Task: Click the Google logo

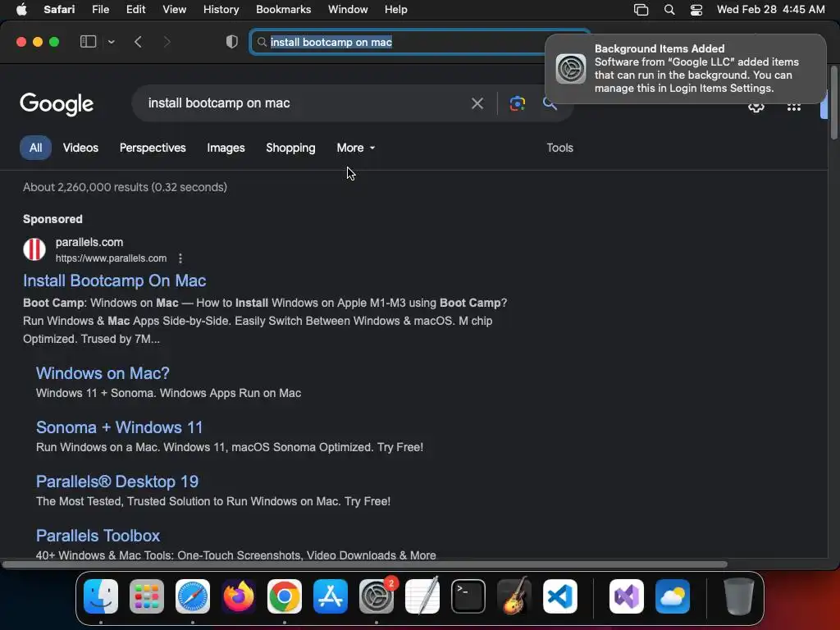Action: click(57, 104)
